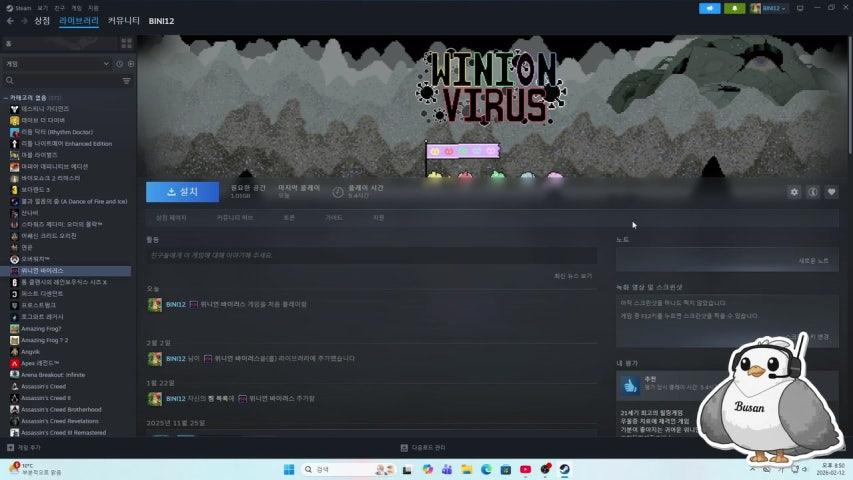Open the 상점 페이지 store page link
The height and width of the screenshot is (480, 853).
pos(171,218)
